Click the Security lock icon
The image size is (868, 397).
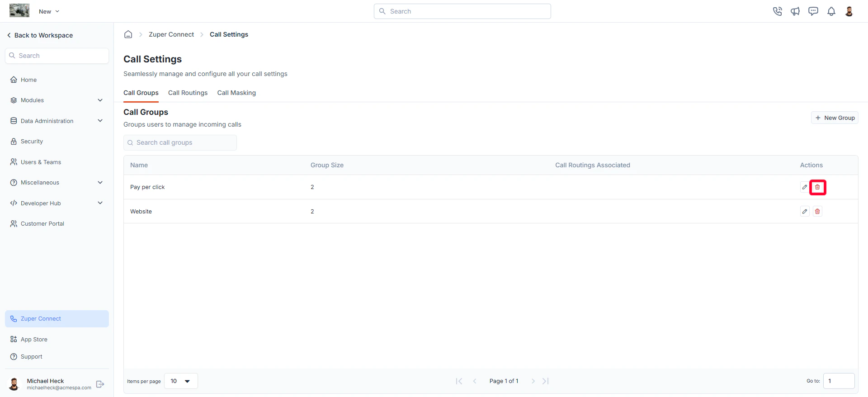pos(14,142)
